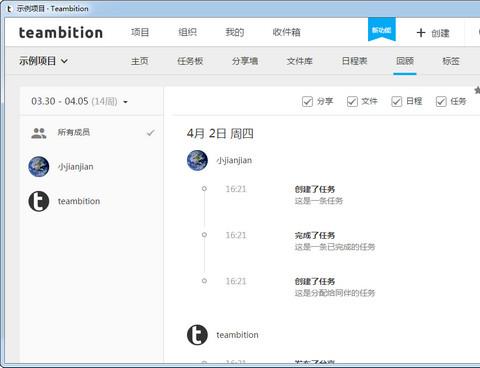Open the task 这是一条任务
Image resolution: width=480 pixels, height=368 pixels.
[319, 201]
